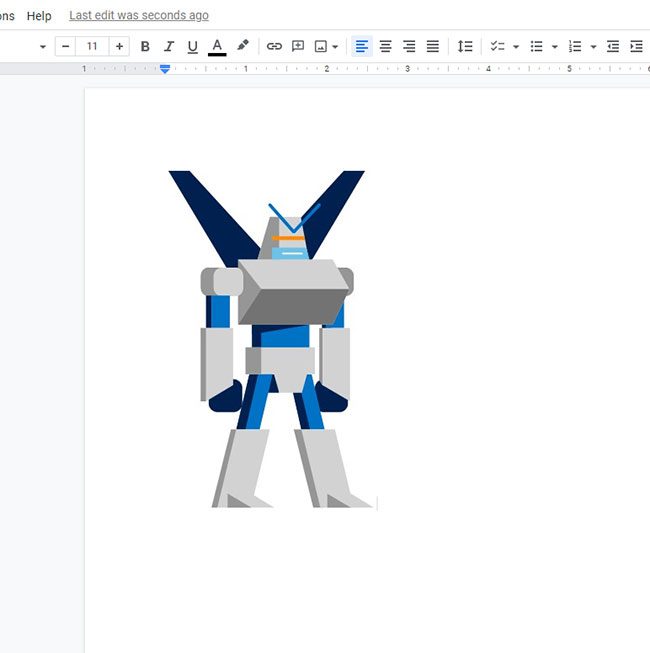This screenshot has width=650, height=653.
Task: Open line and paragraph spacing
Action: pyautogui.click(x=465, y=47)
